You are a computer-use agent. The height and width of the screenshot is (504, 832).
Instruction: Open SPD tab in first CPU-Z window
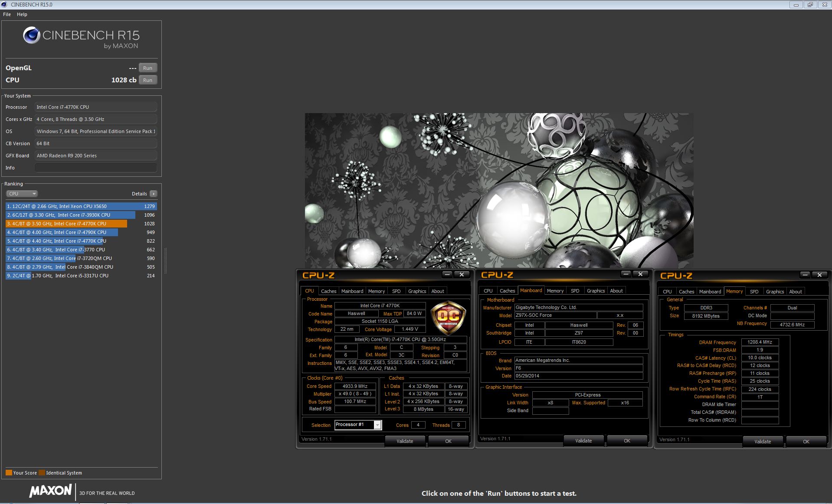pyautogui.click(x=396, y=291)
